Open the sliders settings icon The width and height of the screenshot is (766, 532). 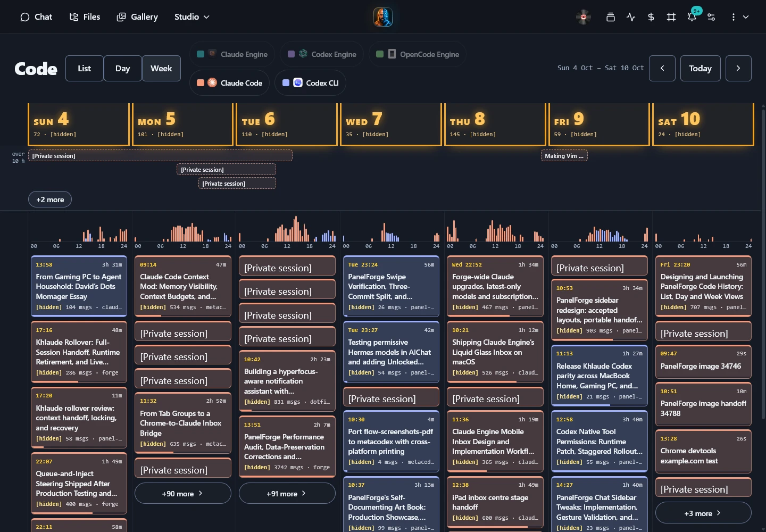711,17
